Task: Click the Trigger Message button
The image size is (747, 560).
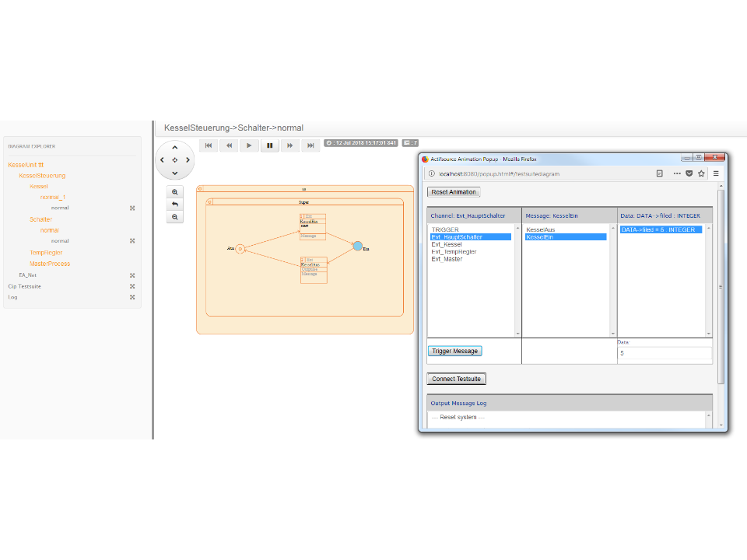Action: 454,351
